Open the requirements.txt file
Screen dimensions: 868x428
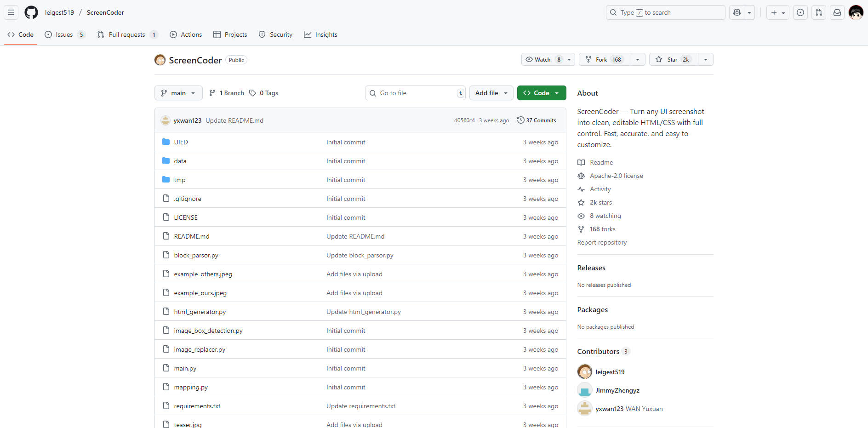coord(197,406)
